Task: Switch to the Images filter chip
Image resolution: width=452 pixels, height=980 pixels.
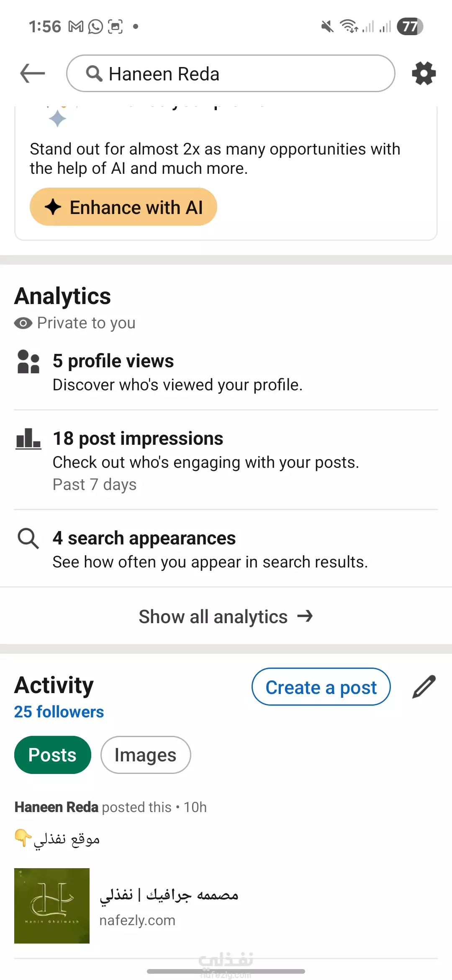Action: 146,755
